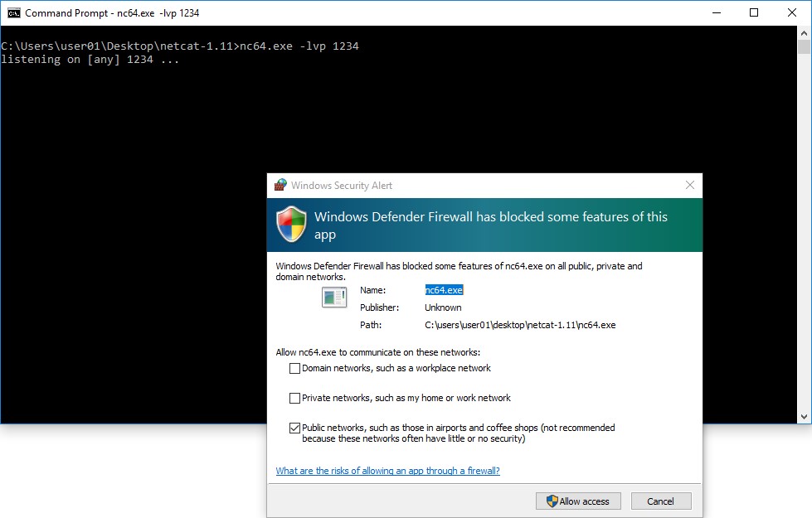Cancel the firewall alert dialog
This screenshot has height=518, width=812.
coord(660,501)
